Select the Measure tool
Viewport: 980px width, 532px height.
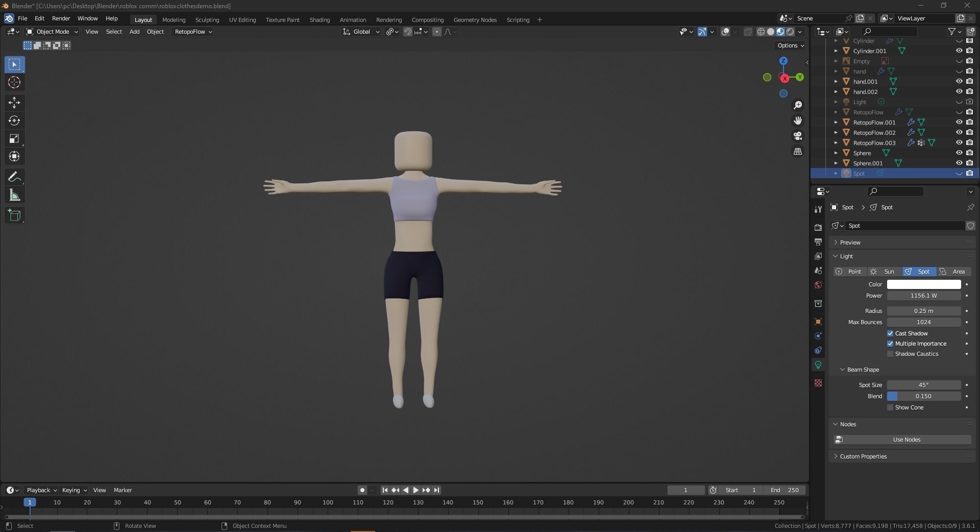[x=14, y=195]
